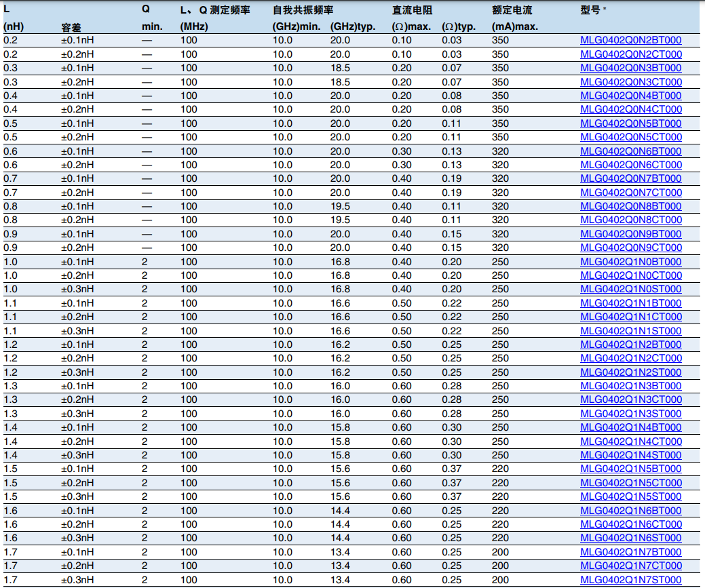Open the MLG0402Q0N6BT000 product link
Screen dimensions: 705x588
point(630,151)
